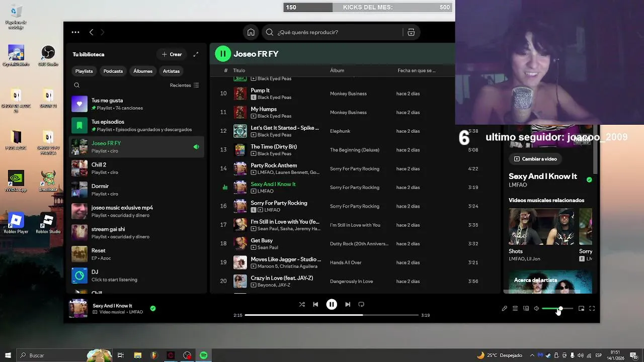This screenshot has width=644, height=362.
Task: Open the joseo music exlusive mp4 playlist
Action: (136, 211)
